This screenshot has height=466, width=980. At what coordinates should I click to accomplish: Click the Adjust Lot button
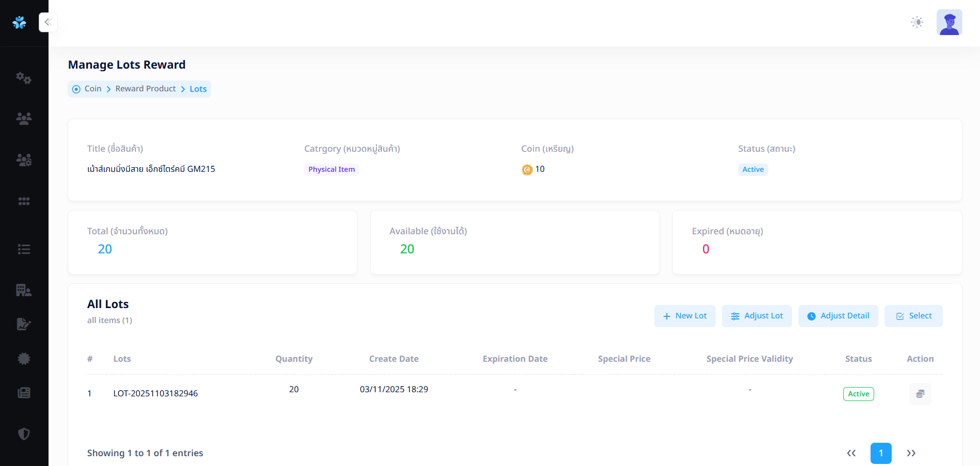(756, 316)
